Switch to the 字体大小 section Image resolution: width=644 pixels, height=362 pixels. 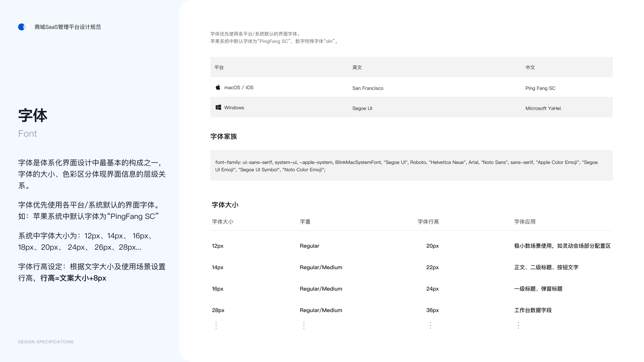pyautogui.click(x=224, y=205)
